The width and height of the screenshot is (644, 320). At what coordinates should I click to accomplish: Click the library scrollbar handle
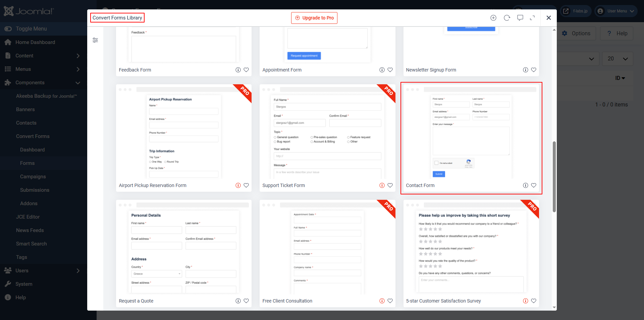pyautogui.click(x=554, y=177)
